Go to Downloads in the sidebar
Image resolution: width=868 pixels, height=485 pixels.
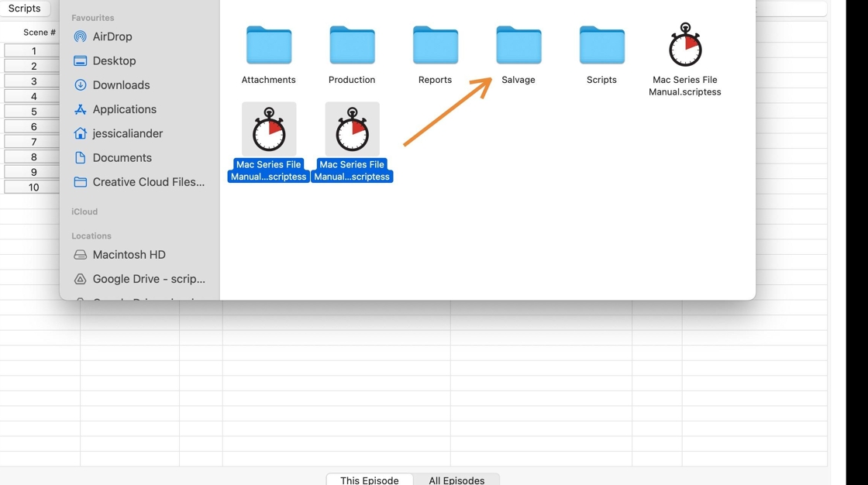coord(121,84)
